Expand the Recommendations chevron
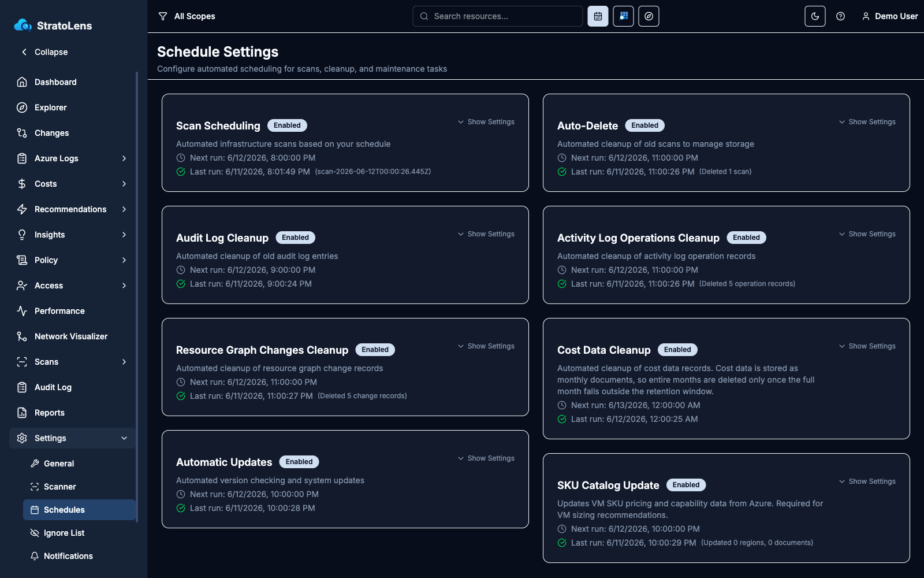This screenshot has height=578, width=924. [x=124, y=209]
